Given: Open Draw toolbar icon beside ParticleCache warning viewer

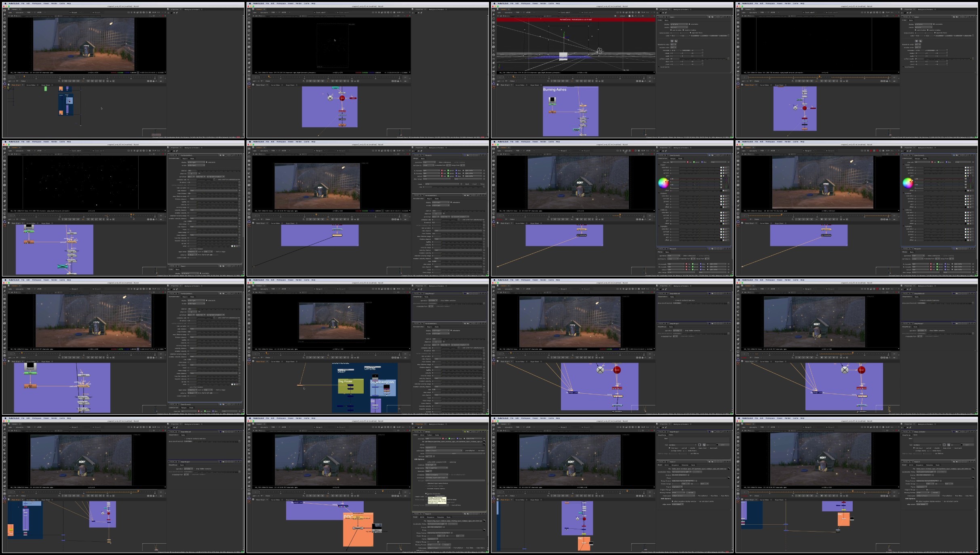Looking at the screenshot, I should 493,15.
